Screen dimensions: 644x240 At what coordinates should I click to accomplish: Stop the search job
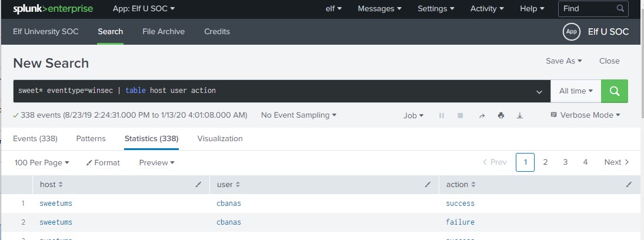click(x=461, y=115)
